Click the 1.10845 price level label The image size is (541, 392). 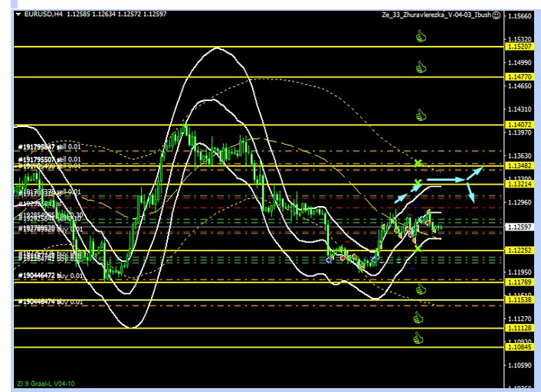point(519,348)
